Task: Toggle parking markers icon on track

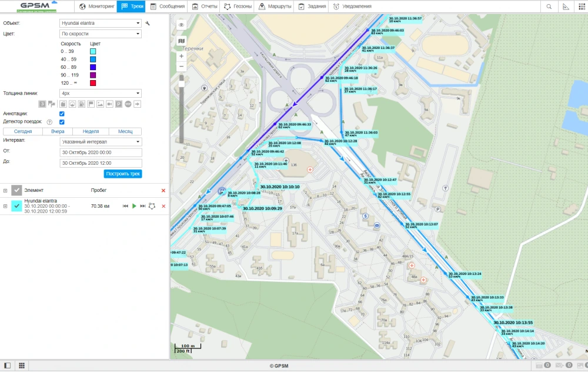Action: [x=119, y=104]
